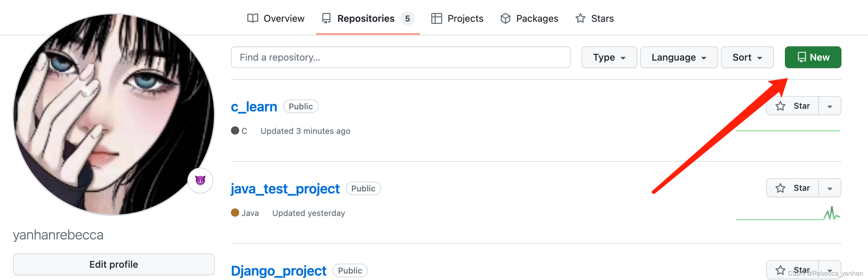Click the purple devil emoji status badge
This screenshot has width=868, height=280.
200,180
